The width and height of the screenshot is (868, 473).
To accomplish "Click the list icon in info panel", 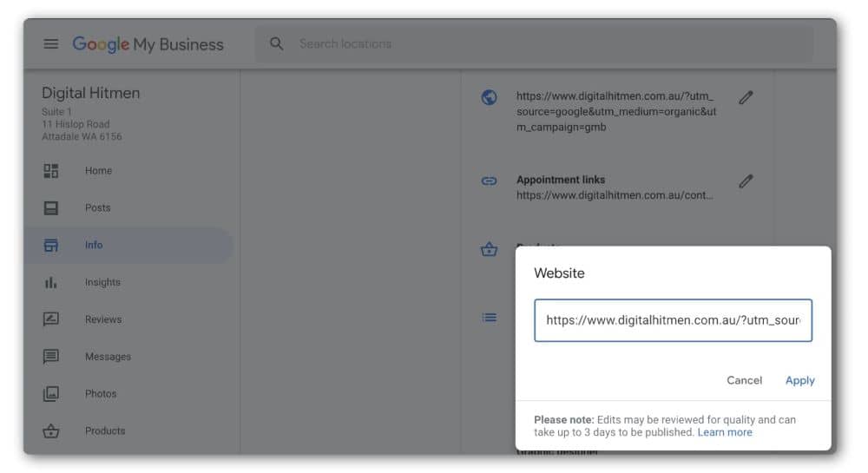I will [x=489, y=318].
